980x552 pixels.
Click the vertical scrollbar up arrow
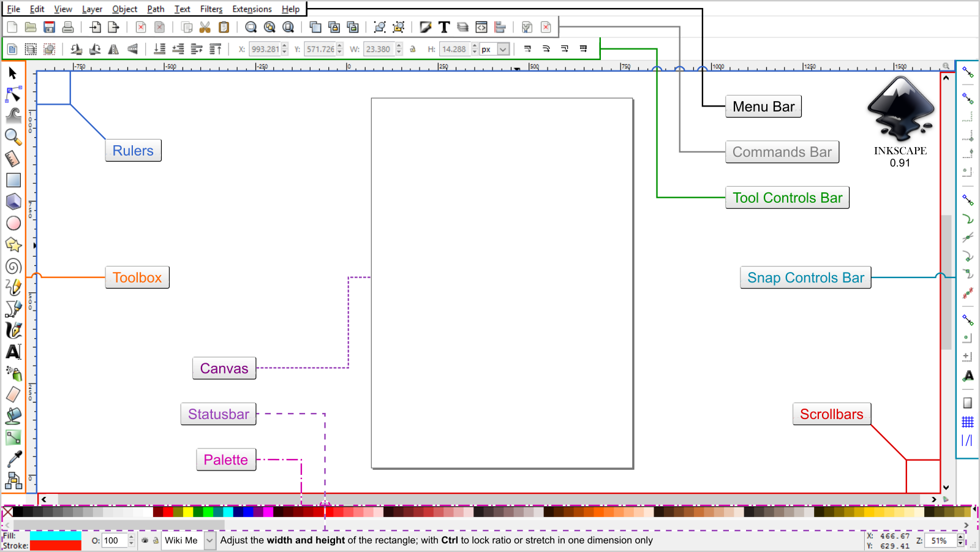click(x=946, y=78)
